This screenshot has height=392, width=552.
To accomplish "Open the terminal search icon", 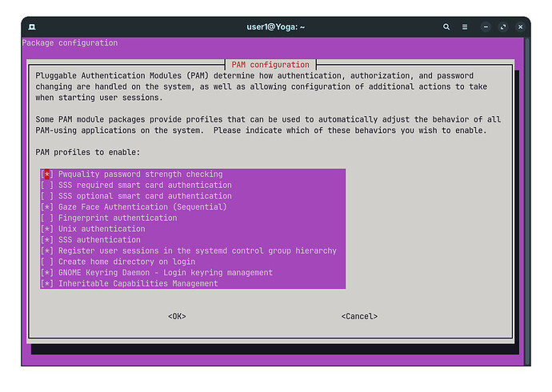I will [446, 26].
